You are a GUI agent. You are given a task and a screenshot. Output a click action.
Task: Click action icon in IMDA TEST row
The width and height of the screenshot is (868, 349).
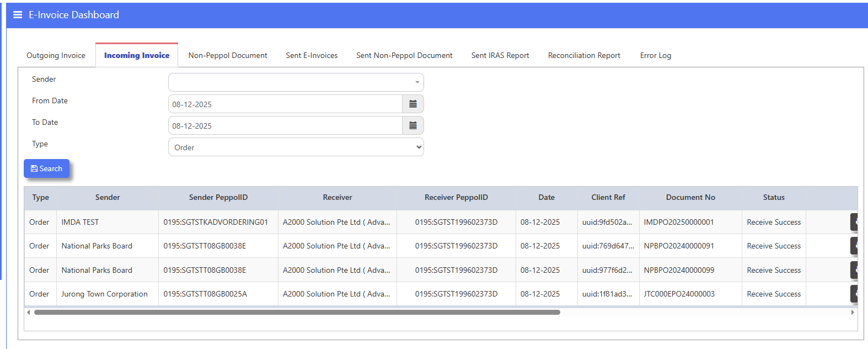pyautogui.click(x=854, y=222)
